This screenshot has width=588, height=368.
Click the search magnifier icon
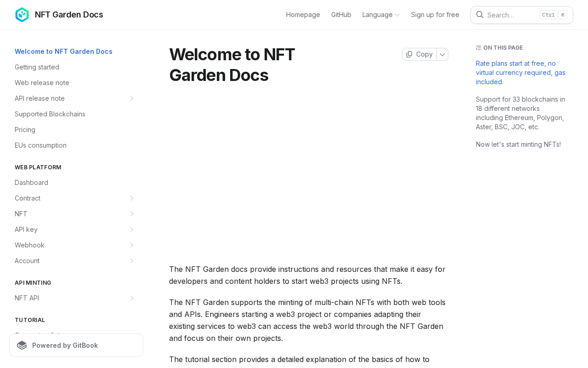point(480,15)
